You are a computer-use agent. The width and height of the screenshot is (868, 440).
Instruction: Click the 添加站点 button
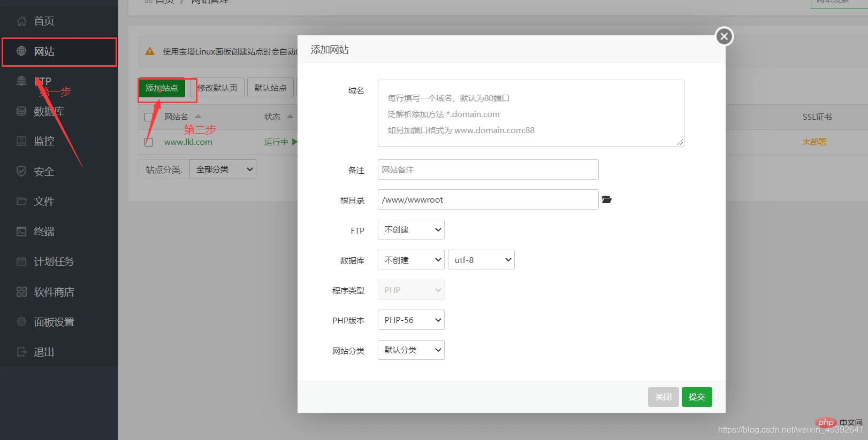(162, 88)
